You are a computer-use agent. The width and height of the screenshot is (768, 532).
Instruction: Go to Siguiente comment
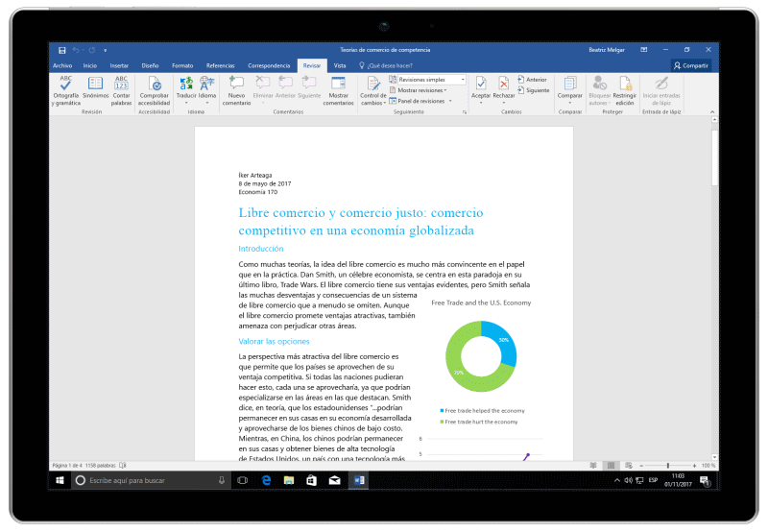coord(309,87)
